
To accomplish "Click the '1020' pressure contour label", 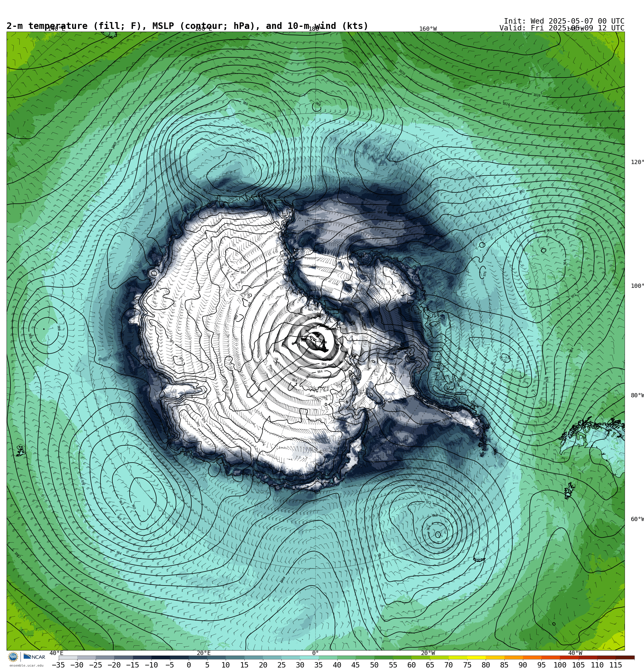I will click(x=402, y=72).
